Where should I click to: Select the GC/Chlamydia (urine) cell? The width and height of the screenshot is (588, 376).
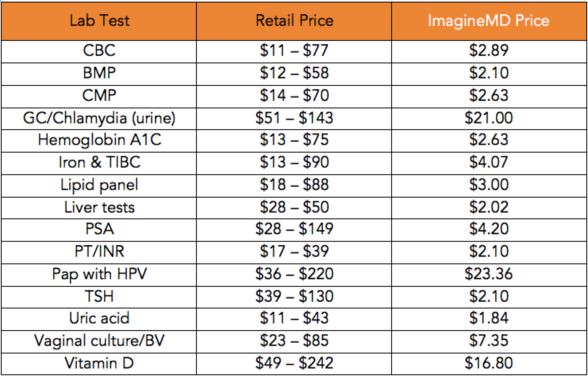[99, 119]
